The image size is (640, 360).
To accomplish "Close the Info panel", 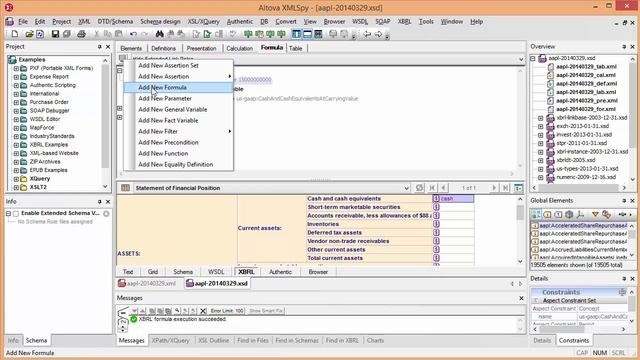I will 108,202.
